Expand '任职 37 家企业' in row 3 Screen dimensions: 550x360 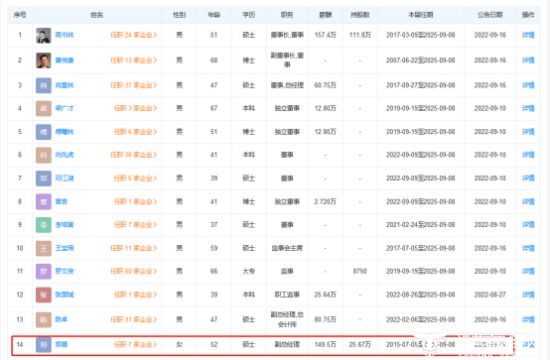pos(134,85)
